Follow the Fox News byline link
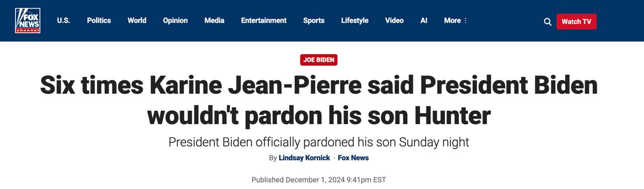Image resolution: width=644 pixels, height=189 pixels. point(353,158)
